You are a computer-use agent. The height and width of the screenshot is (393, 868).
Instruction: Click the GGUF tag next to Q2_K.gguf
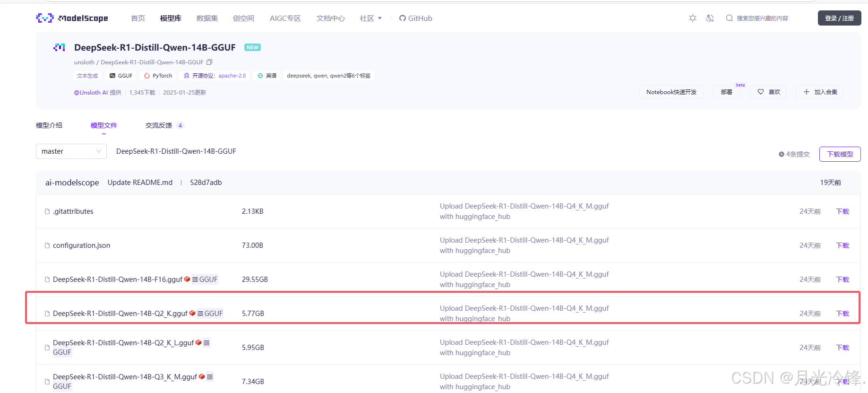(x=210, y=314)
